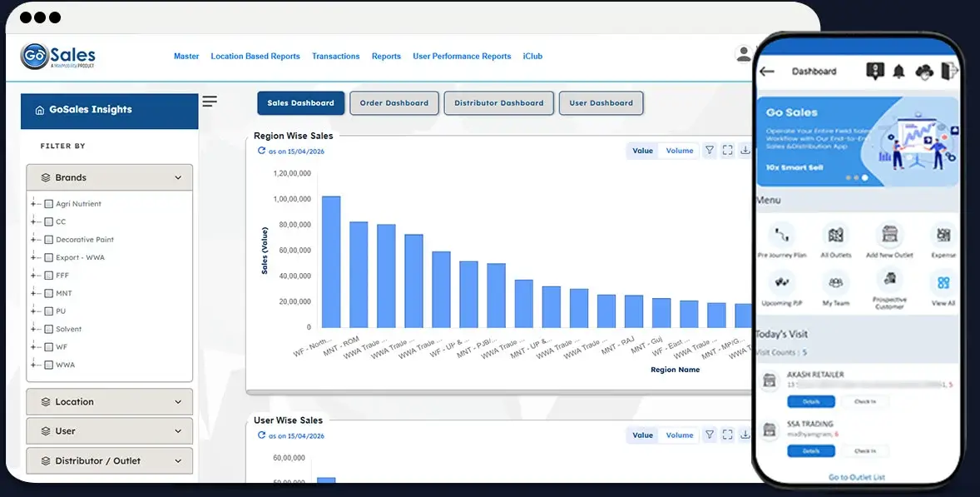The width and height of the screenshot is (980, 497).
Task: Click the GoSales Insights home icon
Action: [39, 110]
